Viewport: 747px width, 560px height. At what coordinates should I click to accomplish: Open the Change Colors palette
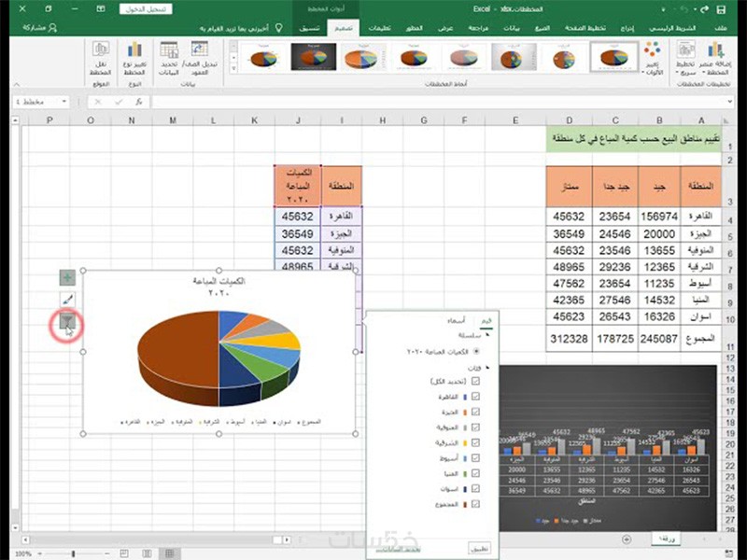652,58
